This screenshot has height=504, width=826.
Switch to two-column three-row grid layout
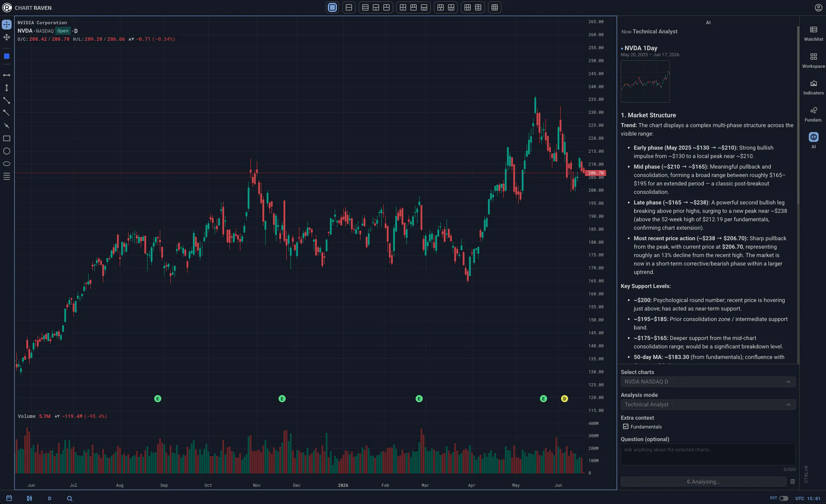tap(478, 7)
